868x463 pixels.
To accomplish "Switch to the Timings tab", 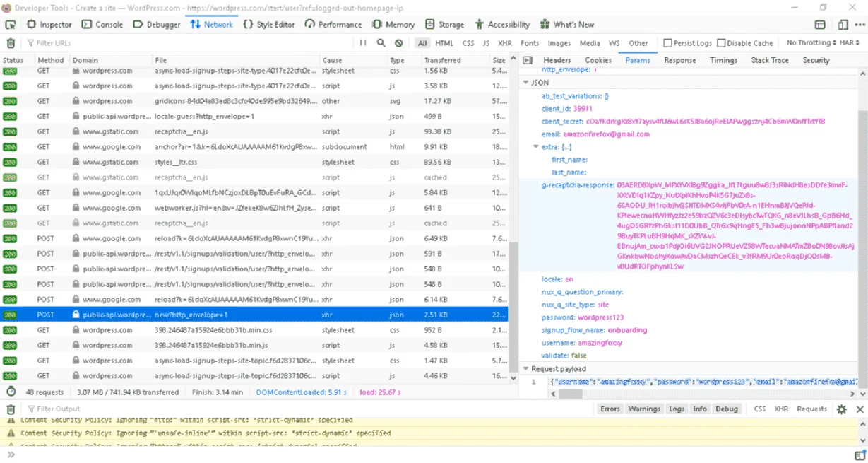I will click(723, 60).
